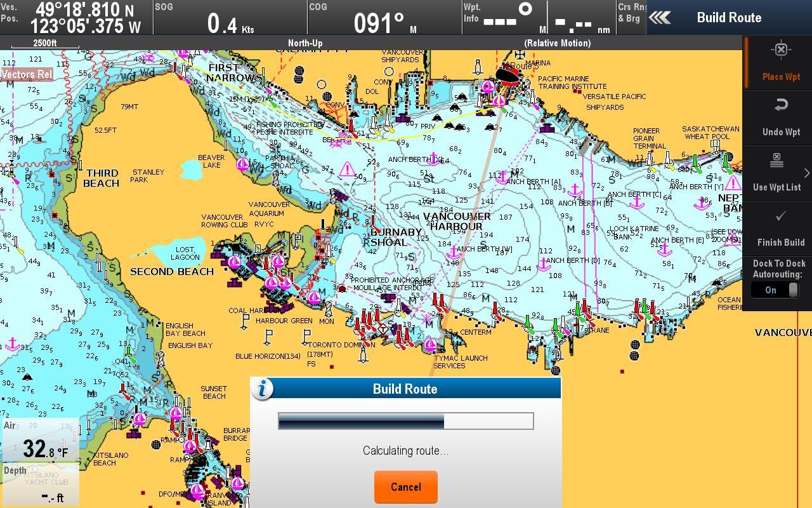Click the 2500ft chart scale indicator
This screenshot has width=812, height=508.
[x=45, y=44]
